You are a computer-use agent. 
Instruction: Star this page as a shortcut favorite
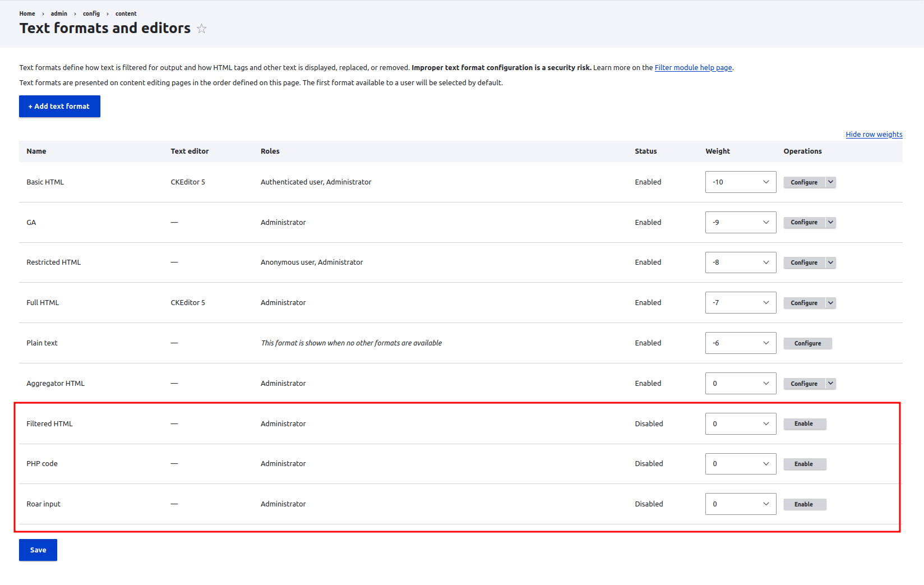pos(202,29)
